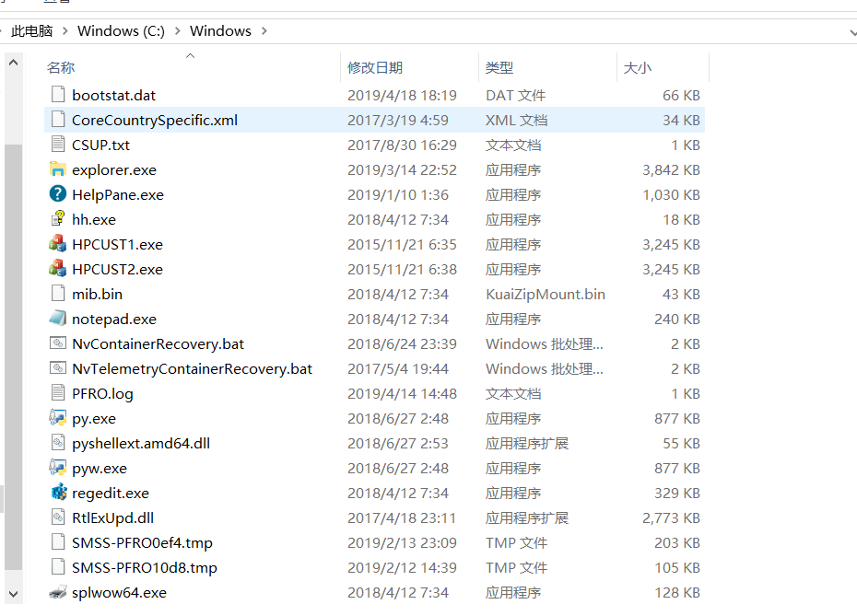The image size is (857, 616).
Task: Select the file name bootstat.dat
Action: [113, 96]
